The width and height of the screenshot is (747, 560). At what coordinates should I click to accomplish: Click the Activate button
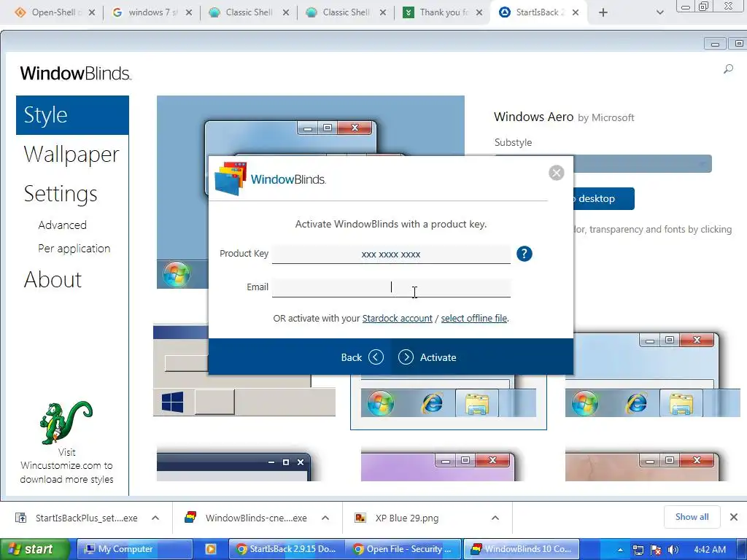click(x=427, y=357)
